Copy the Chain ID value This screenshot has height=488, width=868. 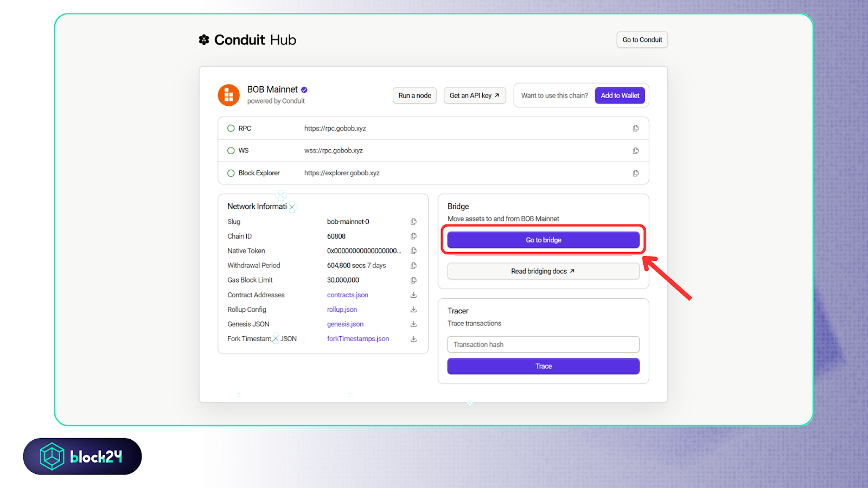[x=413, y=236]
